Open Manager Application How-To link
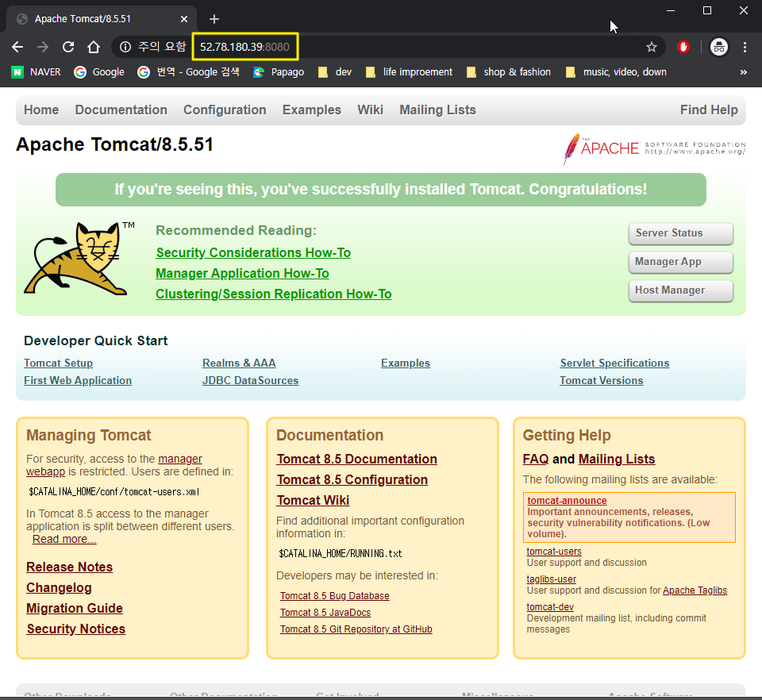This screenshot has height=700, width=762. pyautogui.click(x=242, y=274)
